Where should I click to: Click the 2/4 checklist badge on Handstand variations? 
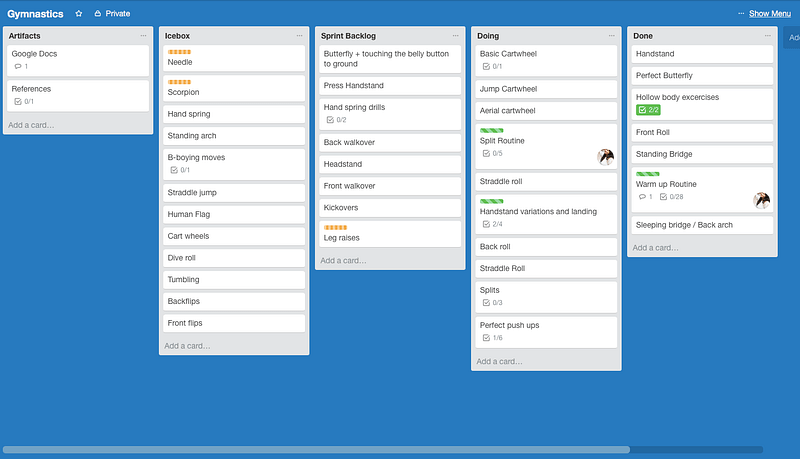click(492, 224)
